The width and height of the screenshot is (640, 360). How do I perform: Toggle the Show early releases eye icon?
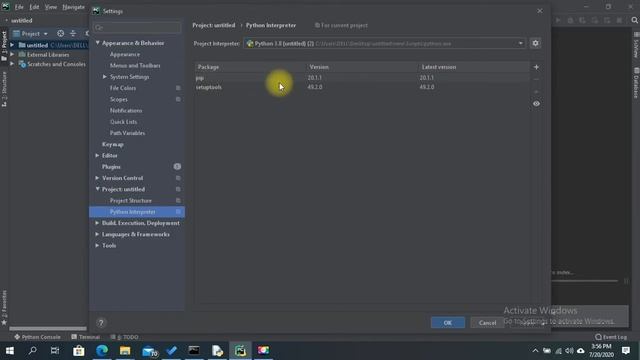tap(536, 104)
